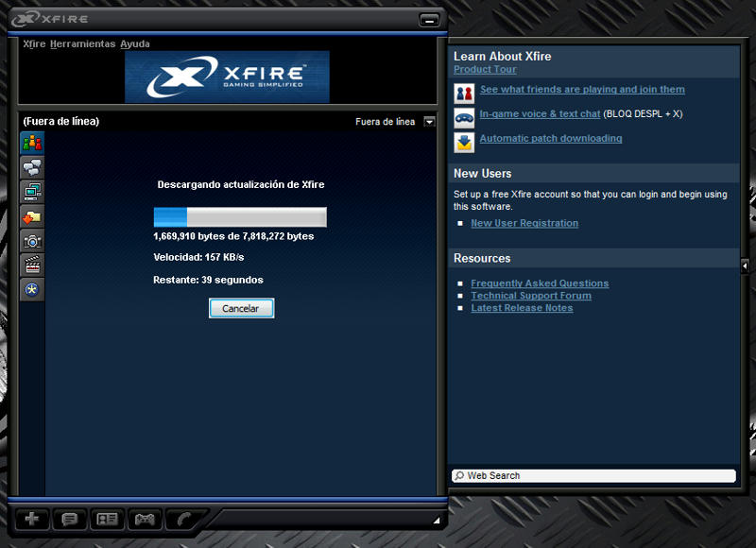Click the 'Velocidad: 157 KB/s' text
756x548 pixels.
[x=198, y=257]
